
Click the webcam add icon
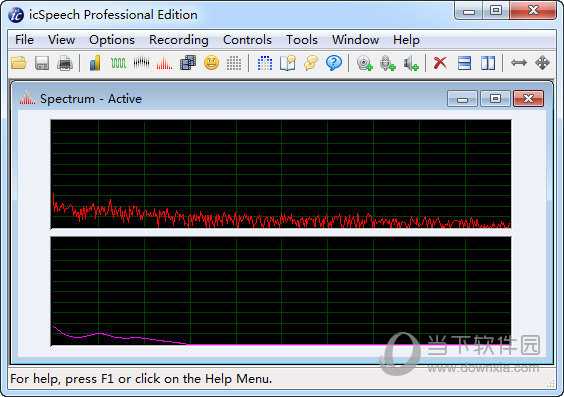click(365, 63)
